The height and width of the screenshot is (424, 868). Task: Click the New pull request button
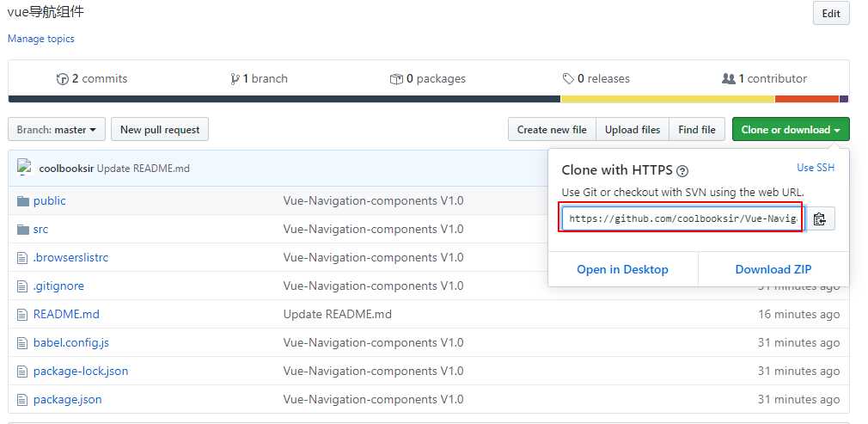point(160,130)
